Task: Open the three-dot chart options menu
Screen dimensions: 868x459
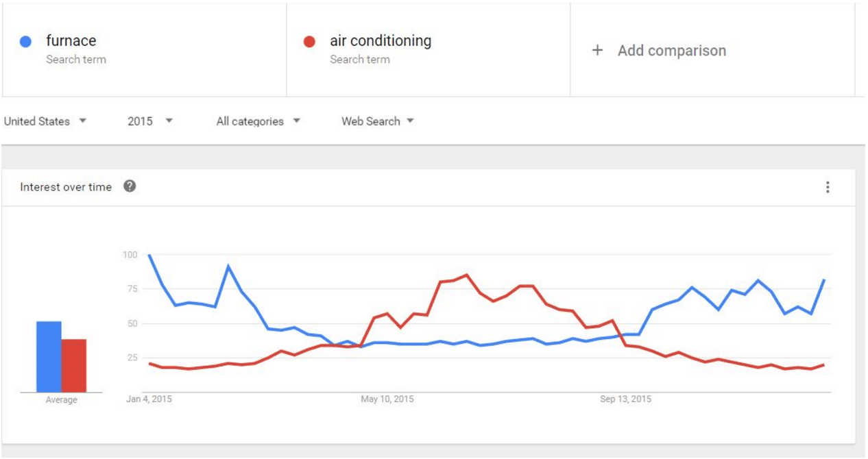Action: click(x=828, y=187)
